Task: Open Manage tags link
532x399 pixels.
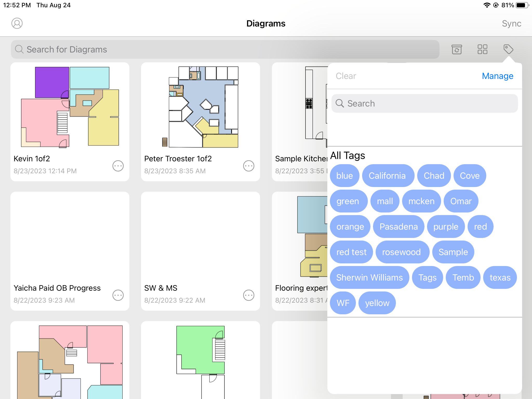Action: coord(497,76)
